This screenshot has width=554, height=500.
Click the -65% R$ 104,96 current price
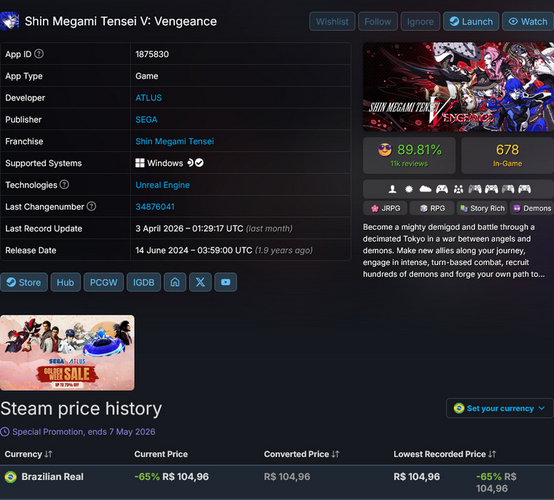tap(171, 477)
